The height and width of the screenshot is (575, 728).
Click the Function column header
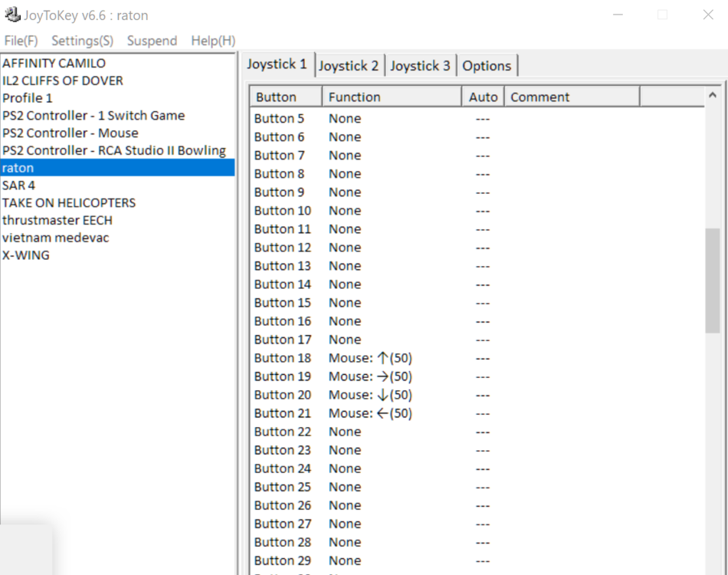pos(392,97)
